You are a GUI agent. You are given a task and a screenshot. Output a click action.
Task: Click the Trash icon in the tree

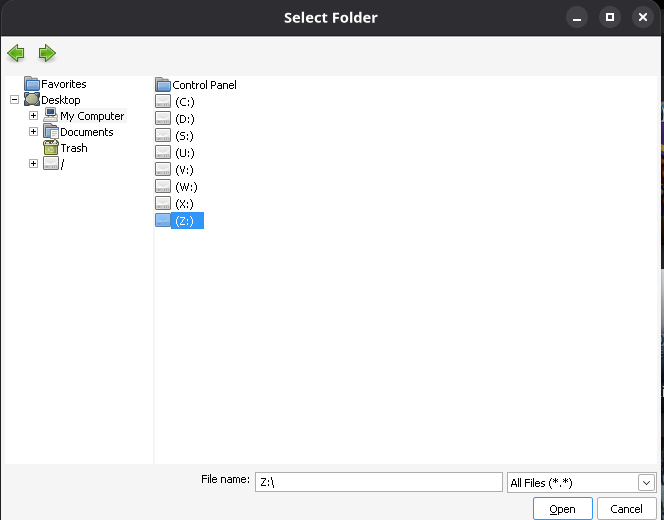pos(51,148)
